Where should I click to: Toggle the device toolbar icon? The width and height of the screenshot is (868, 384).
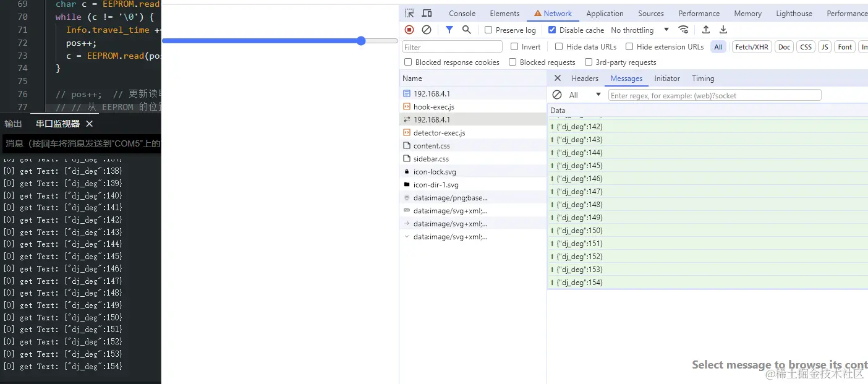coord(427,13)
